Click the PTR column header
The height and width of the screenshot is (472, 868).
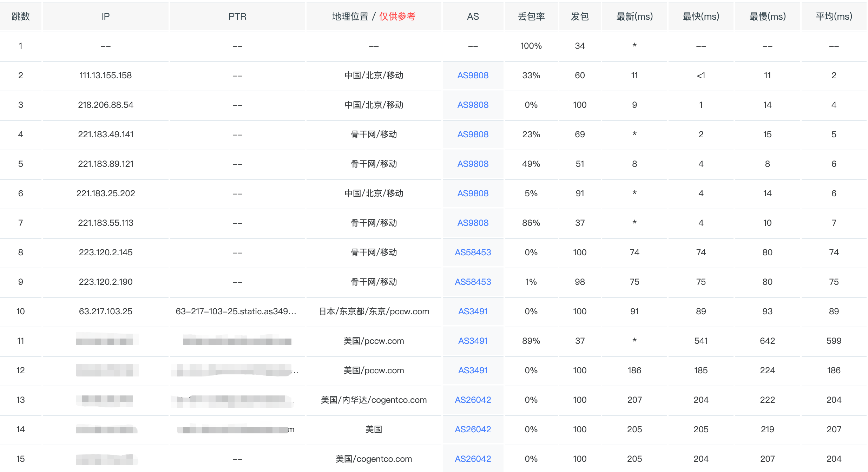tap(237, 17)
